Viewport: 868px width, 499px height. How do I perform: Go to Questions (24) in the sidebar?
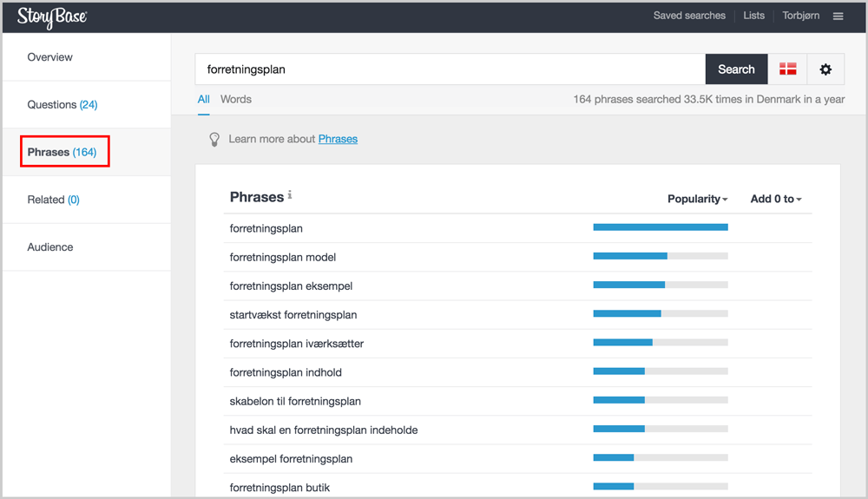click(62, 104)
